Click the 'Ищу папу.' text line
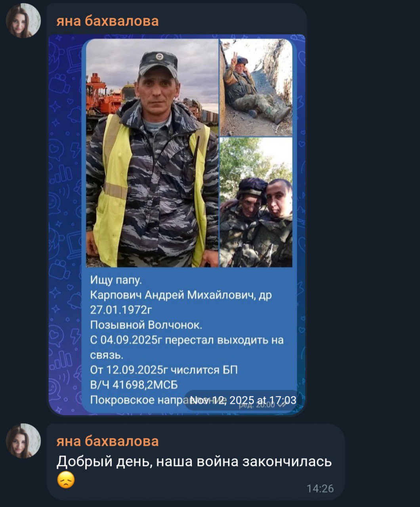The width and height of the screenshot is (420, 507). [x=116, y=280]
